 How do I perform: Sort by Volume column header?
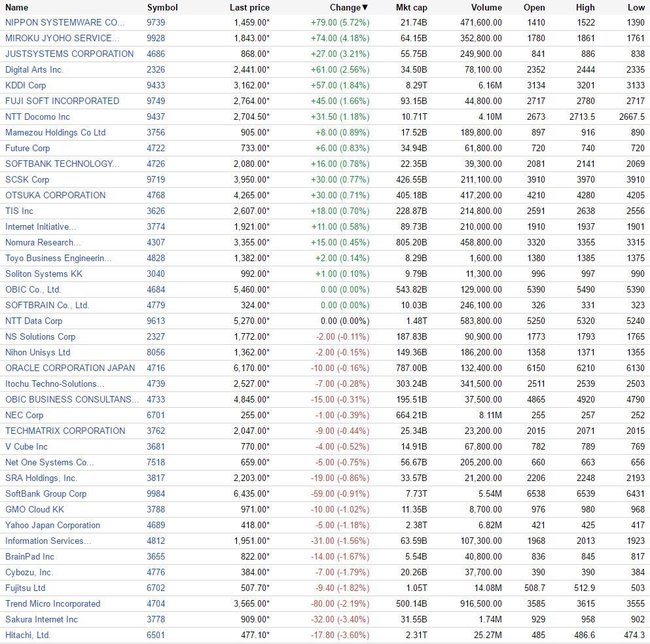[486, 7]
